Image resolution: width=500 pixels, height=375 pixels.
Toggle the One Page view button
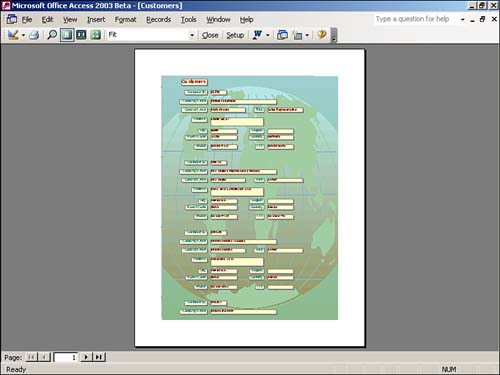(67, 35)
